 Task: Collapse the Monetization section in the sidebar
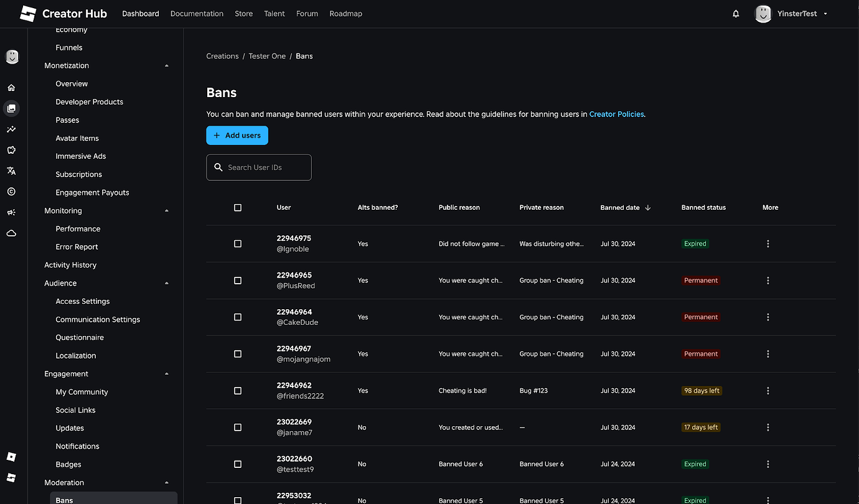166,65
